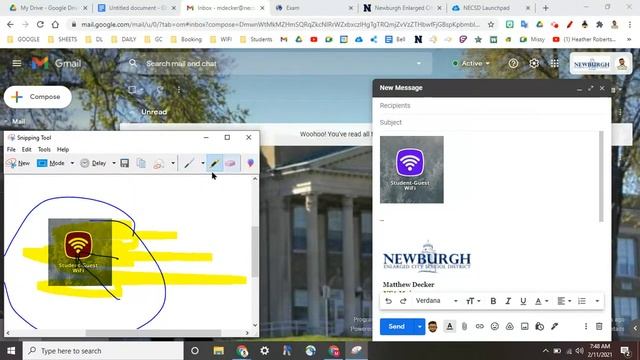Open the Verdana font dropdown
The height and width of the screenshot is (360, 640).
tap(436, 301)
